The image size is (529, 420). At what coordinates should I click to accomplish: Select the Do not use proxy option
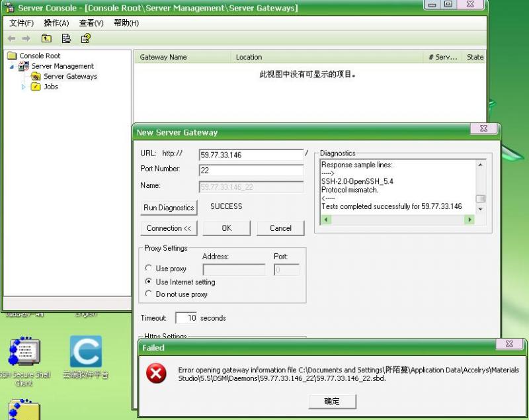point(148,294)
